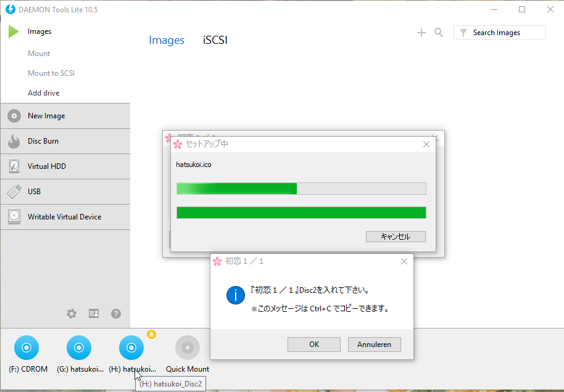Select the (G:) hatsukoi drive icon
The width and height of the screenshot is (564, 392).
coord(79,348)
